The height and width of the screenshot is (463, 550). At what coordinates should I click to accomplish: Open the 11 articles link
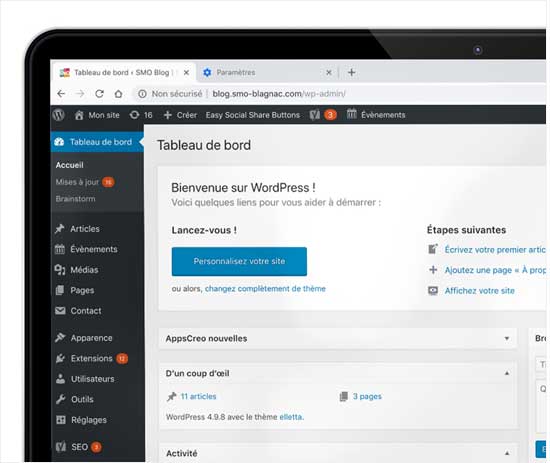click(x=198, y=396)
